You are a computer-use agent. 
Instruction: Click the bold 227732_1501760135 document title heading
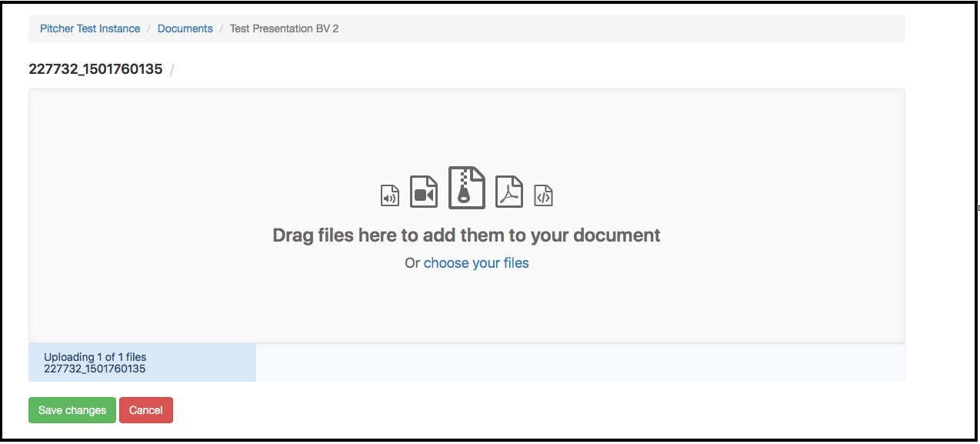[95, 69]
